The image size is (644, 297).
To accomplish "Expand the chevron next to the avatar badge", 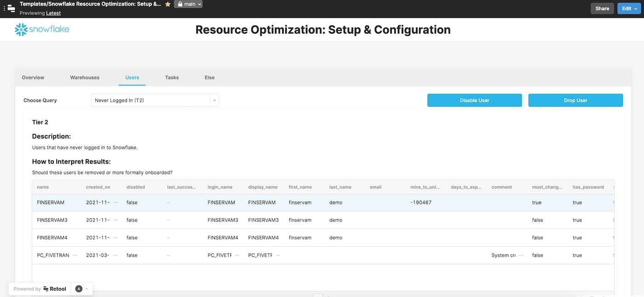I will coord(86,289).
